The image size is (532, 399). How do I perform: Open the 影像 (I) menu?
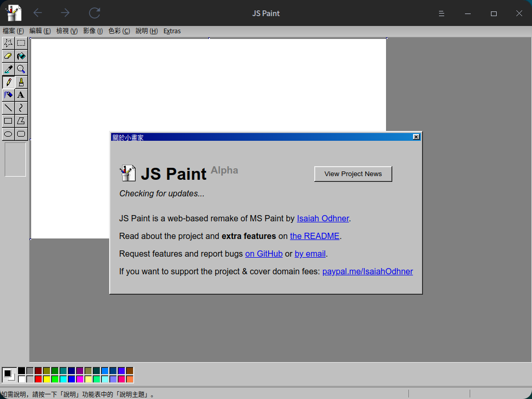point(93,31)
